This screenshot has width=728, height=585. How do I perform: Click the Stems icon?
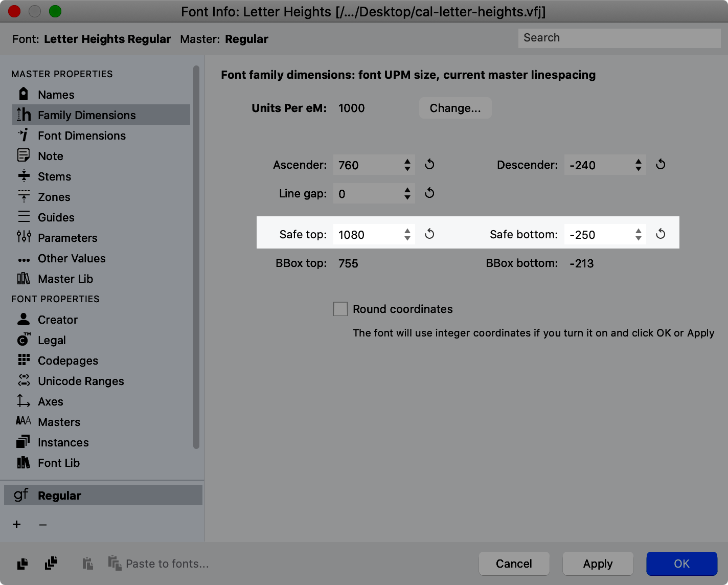24,176
